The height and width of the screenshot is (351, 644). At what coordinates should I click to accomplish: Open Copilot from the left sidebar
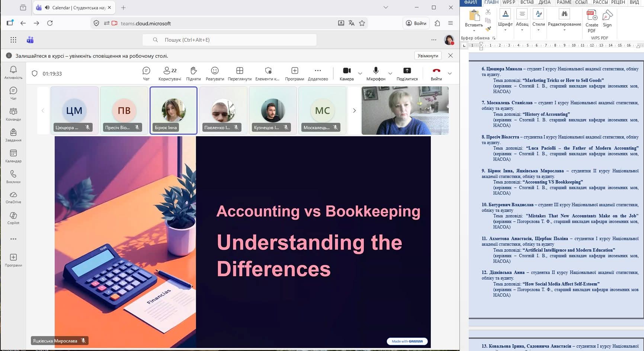click(x=13, y=218)
